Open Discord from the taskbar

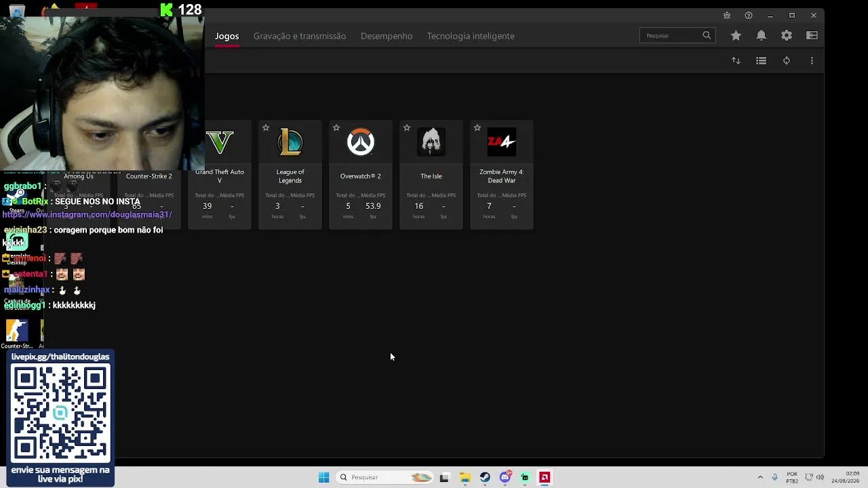pos(505,477)
